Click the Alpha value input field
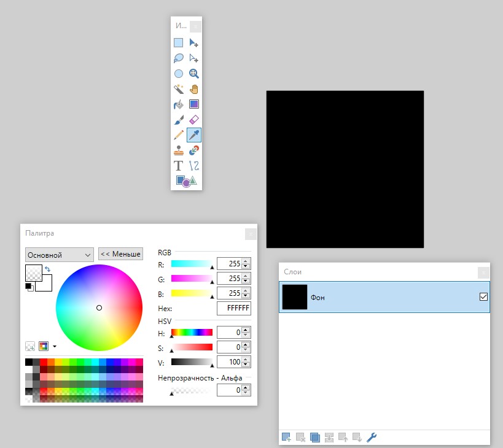Image resolution: width=503 pixels, height=448 pixels. point(230,390)
